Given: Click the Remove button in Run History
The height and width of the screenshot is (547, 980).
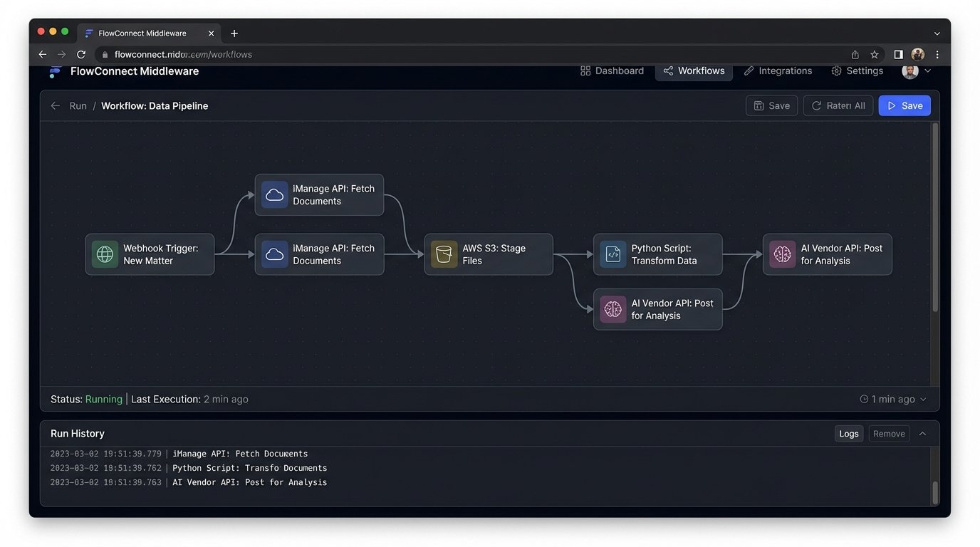Looking at the screenshot, I should click(888, 433).
